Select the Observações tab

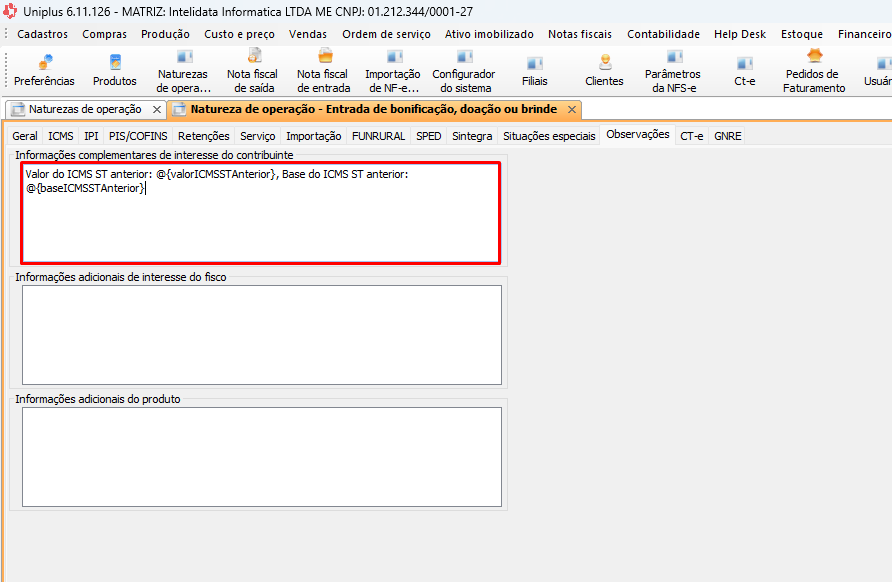(638, 134)
